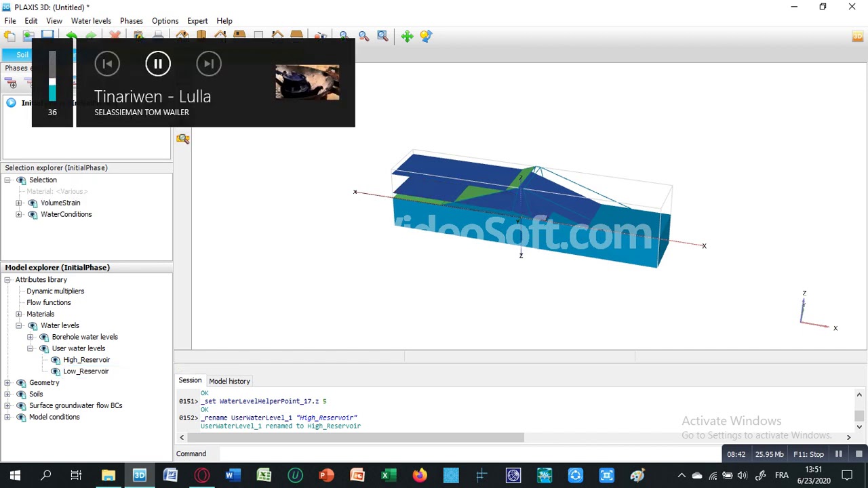This screenshot has width=868, height=488.
Task: Toggle visibility eye of Low_Reservoir
Action: point(55,372)
